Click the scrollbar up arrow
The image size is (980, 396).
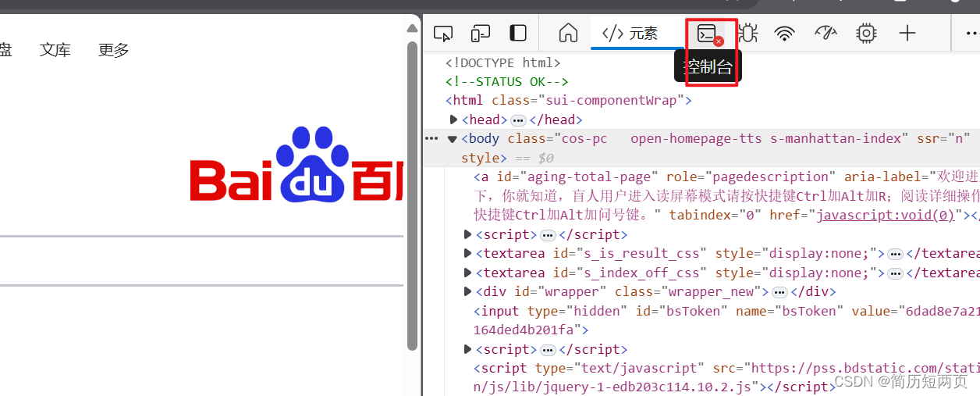(413, 29)
